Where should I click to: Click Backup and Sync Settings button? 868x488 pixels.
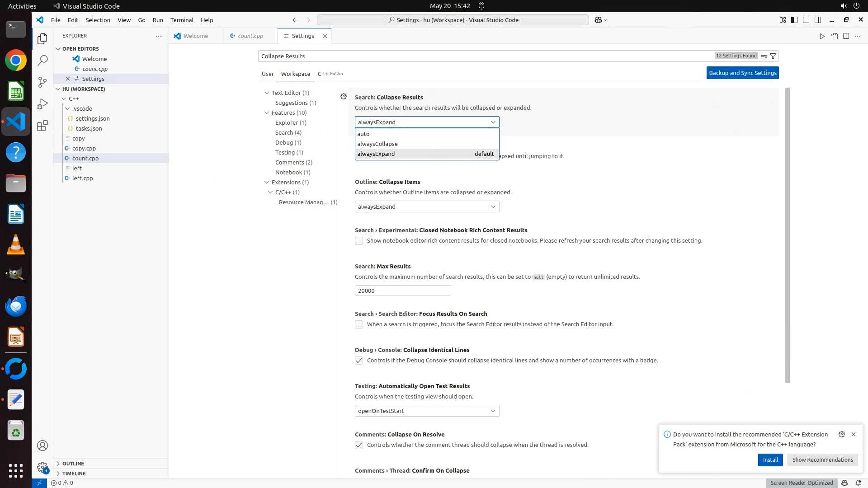(x=742, y=73)
